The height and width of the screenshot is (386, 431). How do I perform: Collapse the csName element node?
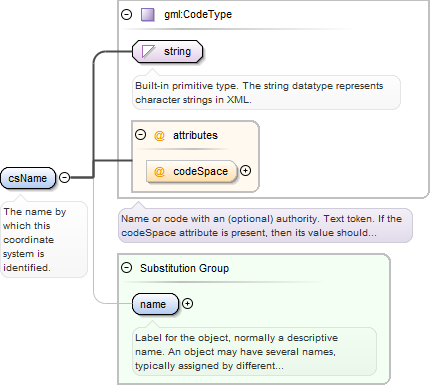click(64, 177)
